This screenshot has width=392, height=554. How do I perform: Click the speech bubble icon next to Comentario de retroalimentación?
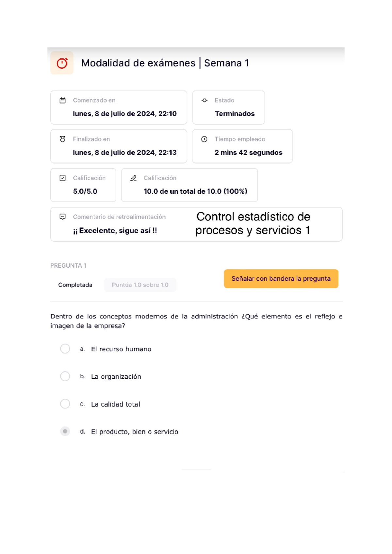click(62, 217)
